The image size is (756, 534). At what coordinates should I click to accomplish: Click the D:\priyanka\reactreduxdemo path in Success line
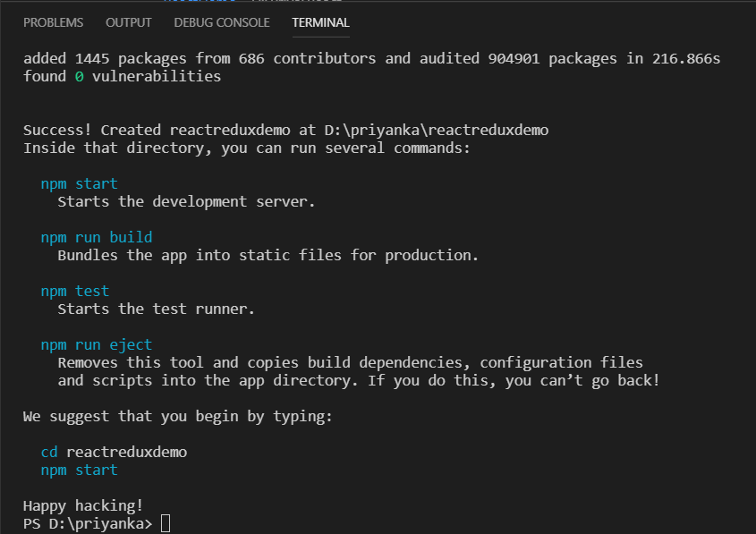click(x=437, y=130)
